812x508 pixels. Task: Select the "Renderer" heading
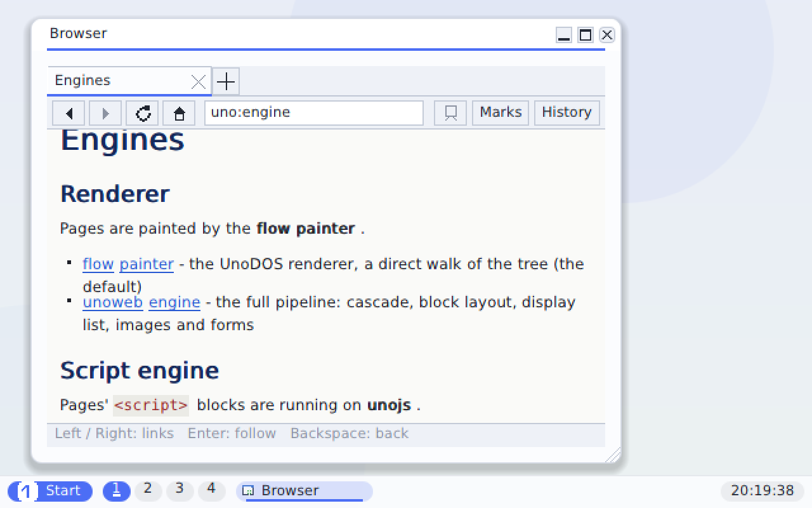(115, 194)
